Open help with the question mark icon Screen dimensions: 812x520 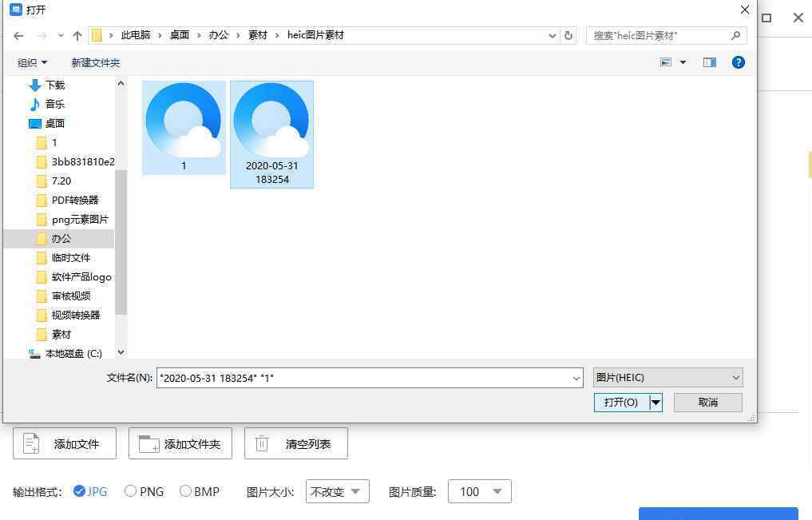738,62
